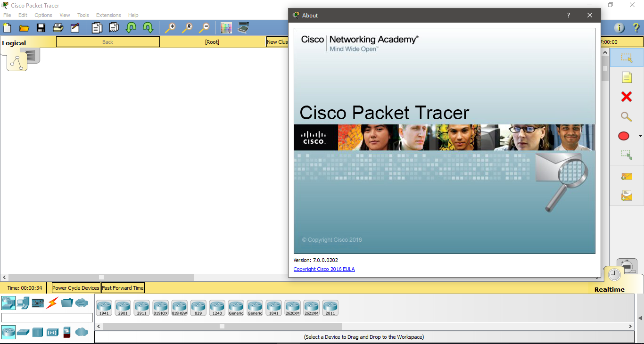Pick the 819IOX router device
Image resolution: width=644 pixels, height=344 pixels.
[x=161, y=308]
